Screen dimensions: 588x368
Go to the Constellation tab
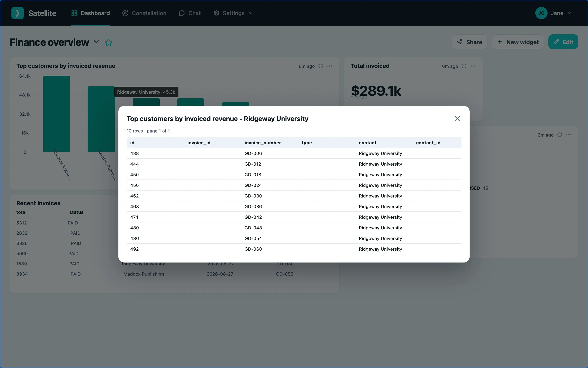(144, 13)
